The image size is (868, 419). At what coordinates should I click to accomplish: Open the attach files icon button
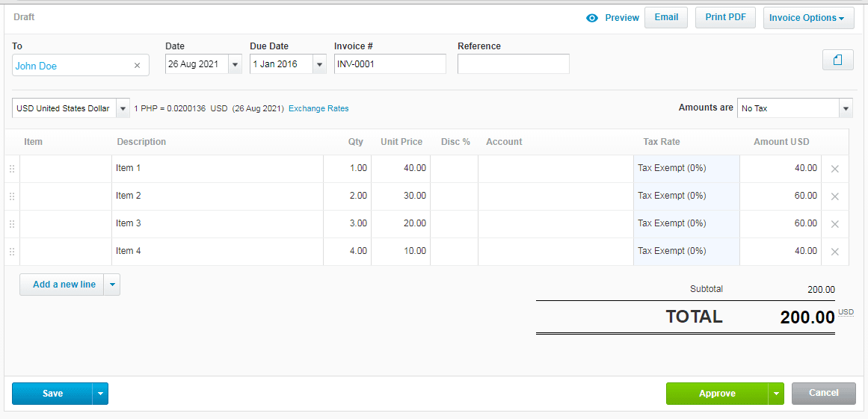837,60
